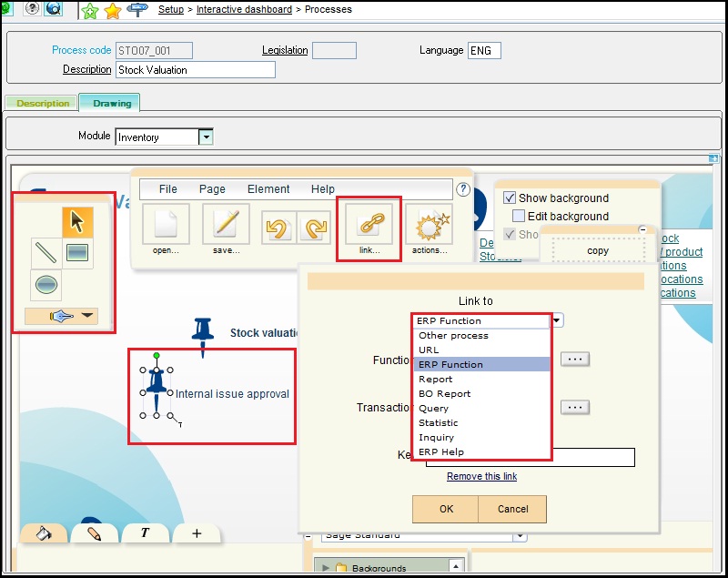Open the Module Inventory dropdown
Image resolution: width=728 pixels, height=578 pixels.
(206, 137)
